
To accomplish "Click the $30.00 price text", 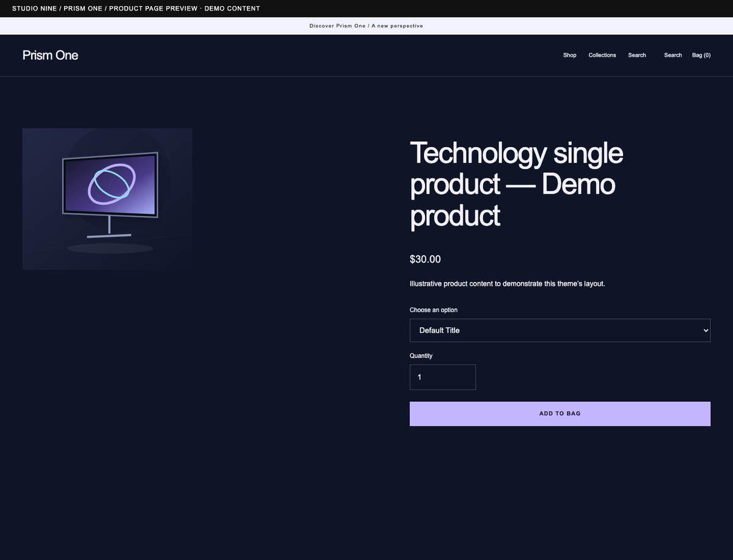I will [425, 260].
